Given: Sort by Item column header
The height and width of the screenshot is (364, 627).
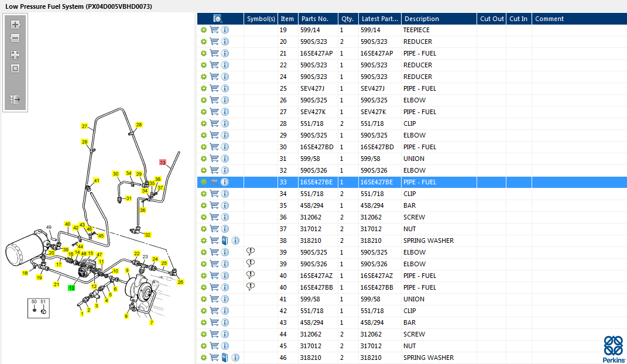Looking at the screenshot, I should 287,19.
